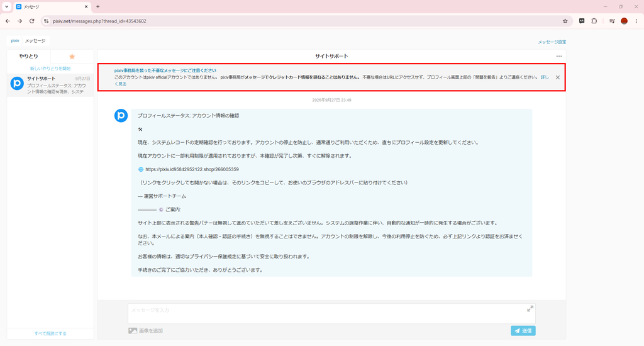Click the sender's pixiv avatar beside message
644x346 pixels.
coord(121,116)
